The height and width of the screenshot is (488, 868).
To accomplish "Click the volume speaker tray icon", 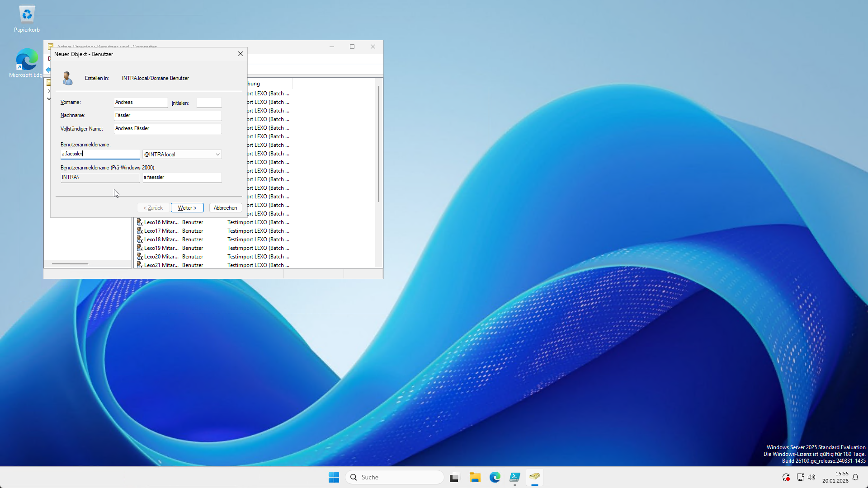I will (811, 477).
